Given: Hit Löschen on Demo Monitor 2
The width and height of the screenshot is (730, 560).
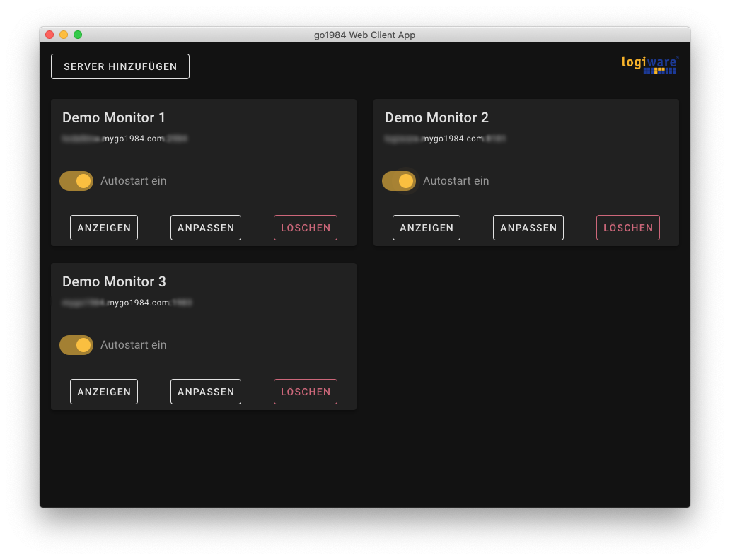Looking at the screenshot, I should tap(628, 228).
